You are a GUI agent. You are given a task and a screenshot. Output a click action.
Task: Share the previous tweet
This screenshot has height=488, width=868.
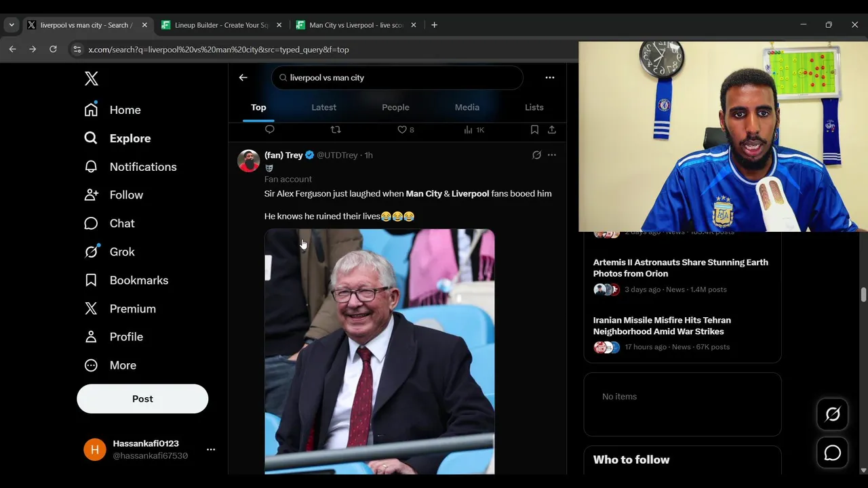coord(552,129)
